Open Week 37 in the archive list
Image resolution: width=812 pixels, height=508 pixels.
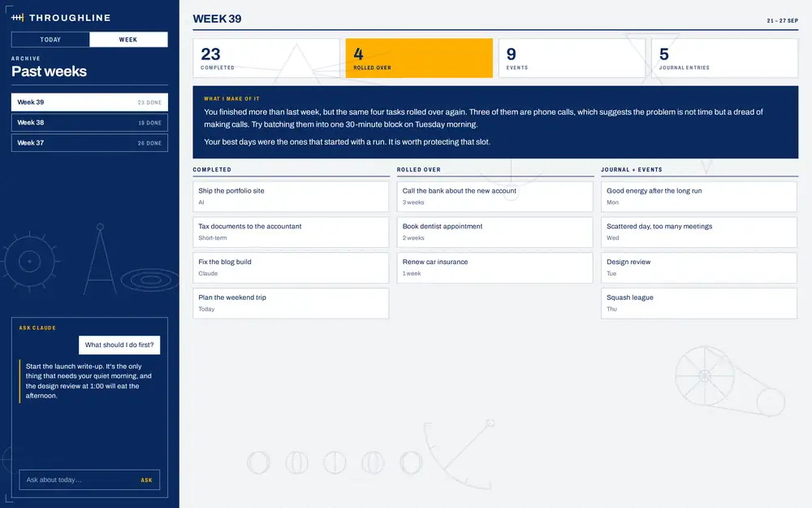click(x=89, y=142)
